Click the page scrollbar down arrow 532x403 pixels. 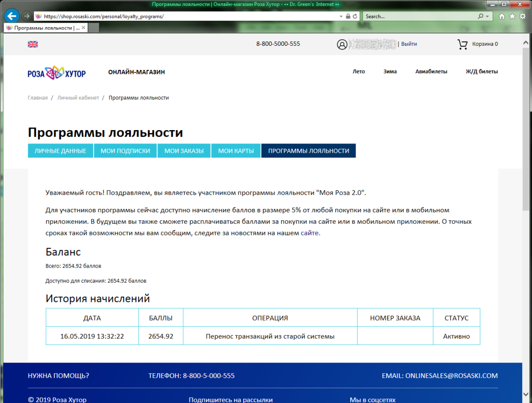(x=526, y=394)
